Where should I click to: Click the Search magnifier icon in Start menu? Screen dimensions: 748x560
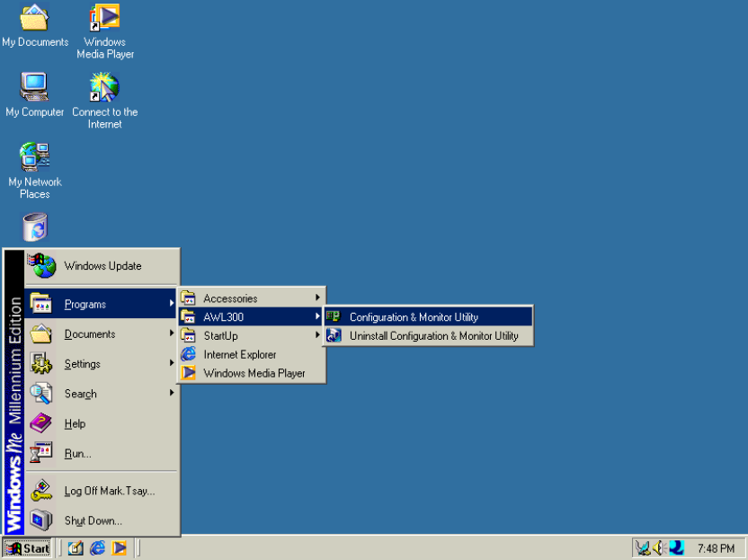tap(41, 394)
